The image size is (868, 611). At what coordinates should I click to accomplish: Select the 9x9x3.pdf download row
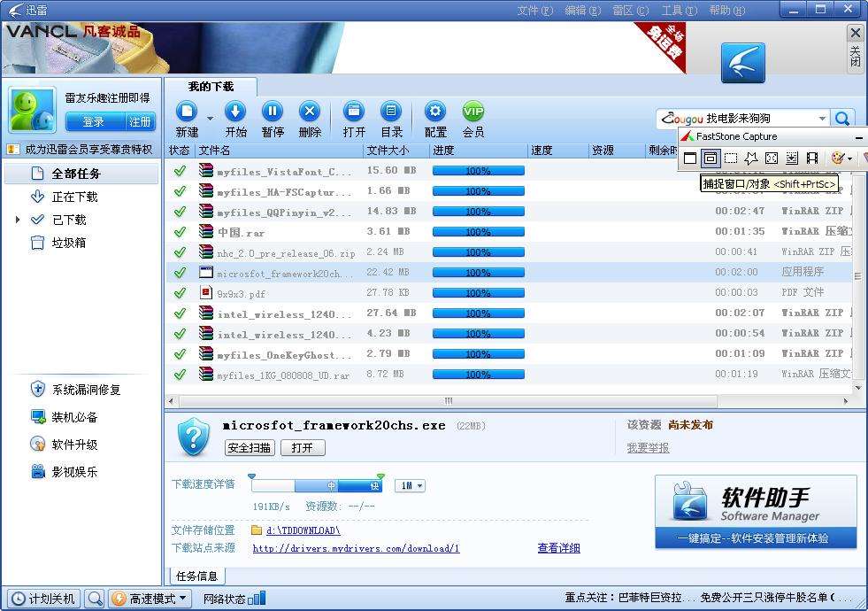tap(508, 293)
